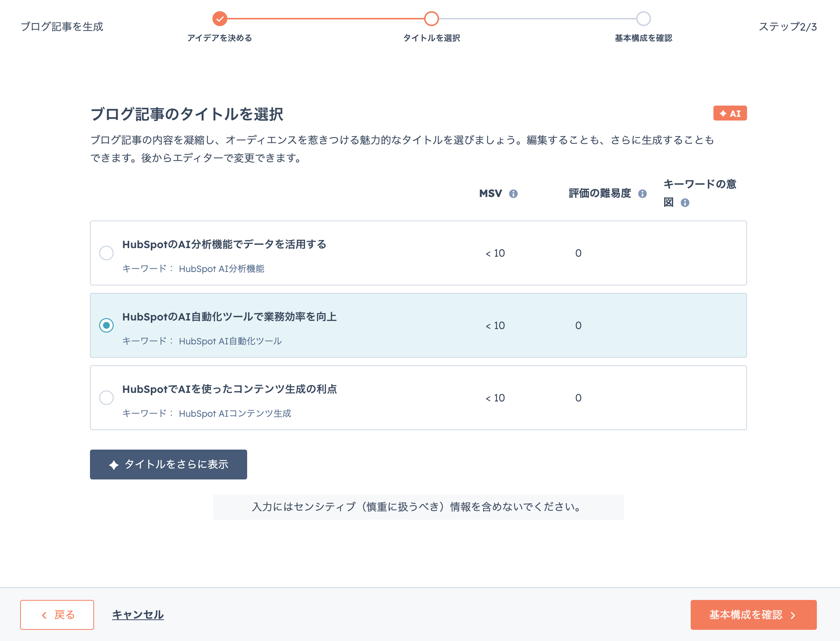Viewport: 840px width, 641px height.
Task: Click the MSV info icon
Action: click(x=513, y=194)
